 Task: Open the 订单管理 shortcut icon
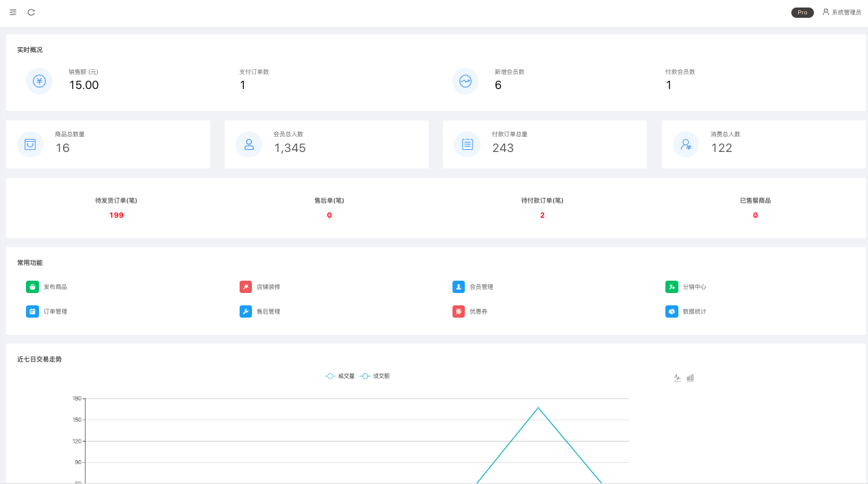(x=32, y=311)
